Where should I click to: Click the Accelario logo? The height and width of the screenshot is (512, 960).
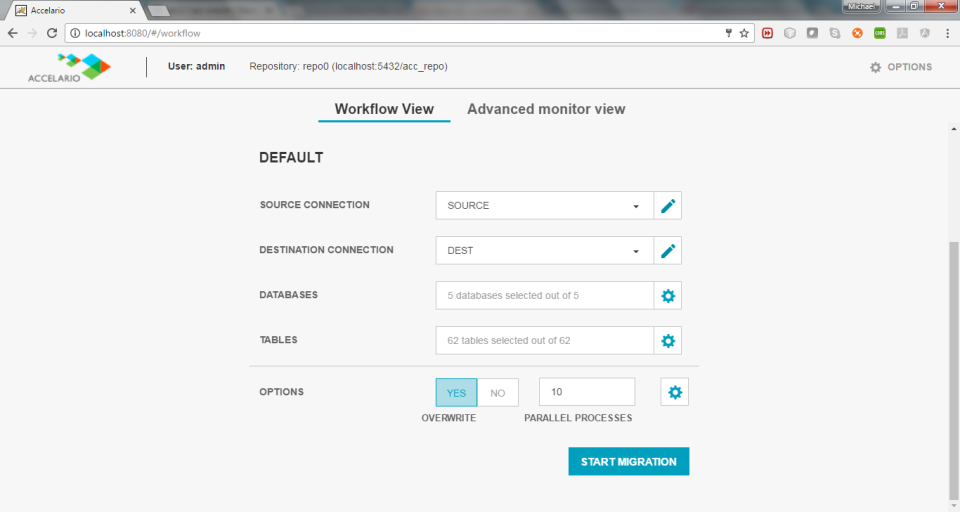point(69,67)
